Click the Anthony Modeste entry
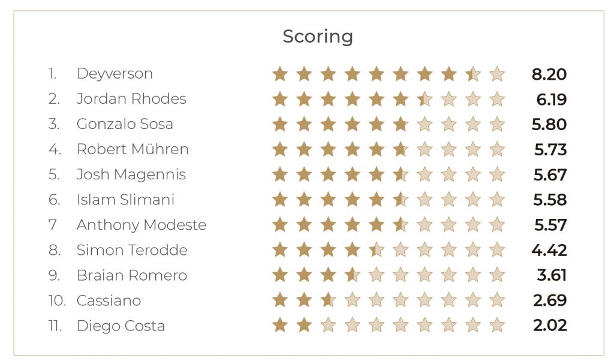The height and width of the screenshot is (364, 614). (141, 225)
